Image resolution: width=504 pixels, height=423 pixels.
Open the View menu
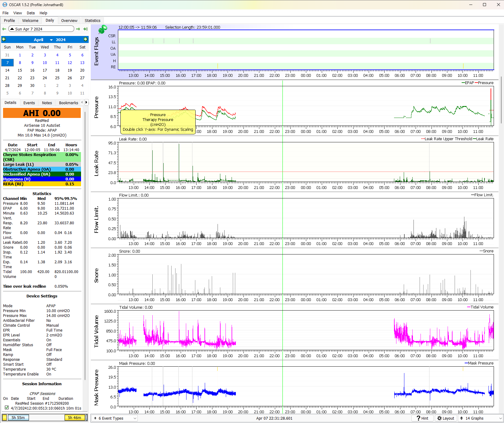click(18, 13)
